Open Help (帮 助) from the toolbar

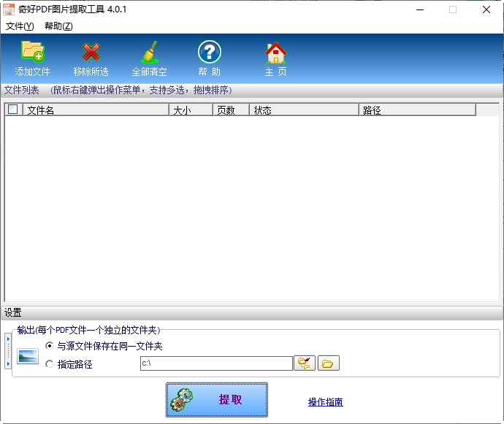click(x=209, y=53)
